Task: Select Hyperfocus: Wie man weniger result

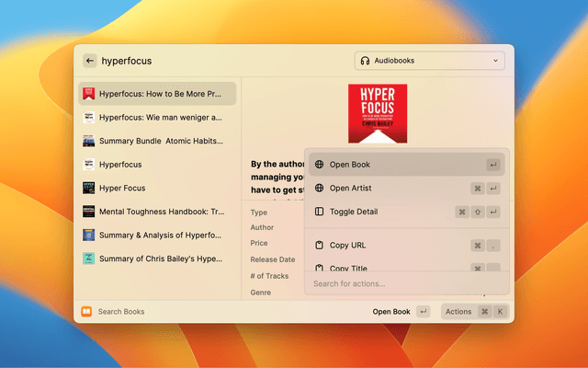Action: (157, 118)
